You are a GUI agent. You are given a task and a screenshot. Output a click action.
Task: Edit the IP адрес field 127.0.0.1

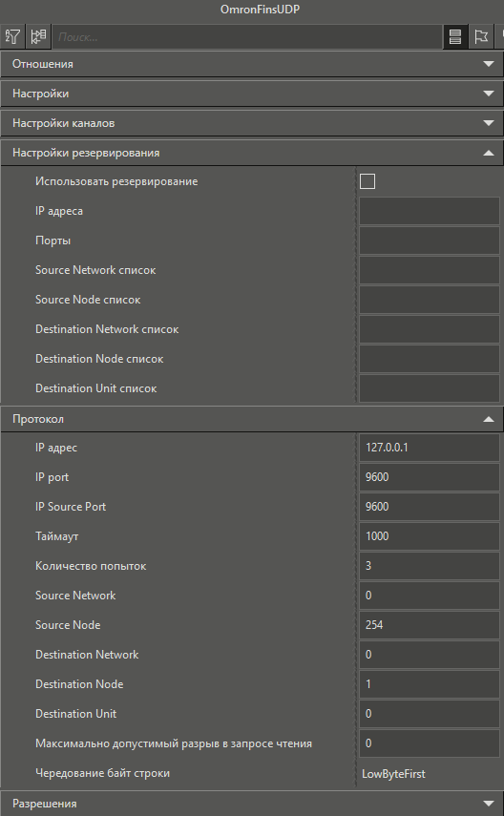point(429,448)
